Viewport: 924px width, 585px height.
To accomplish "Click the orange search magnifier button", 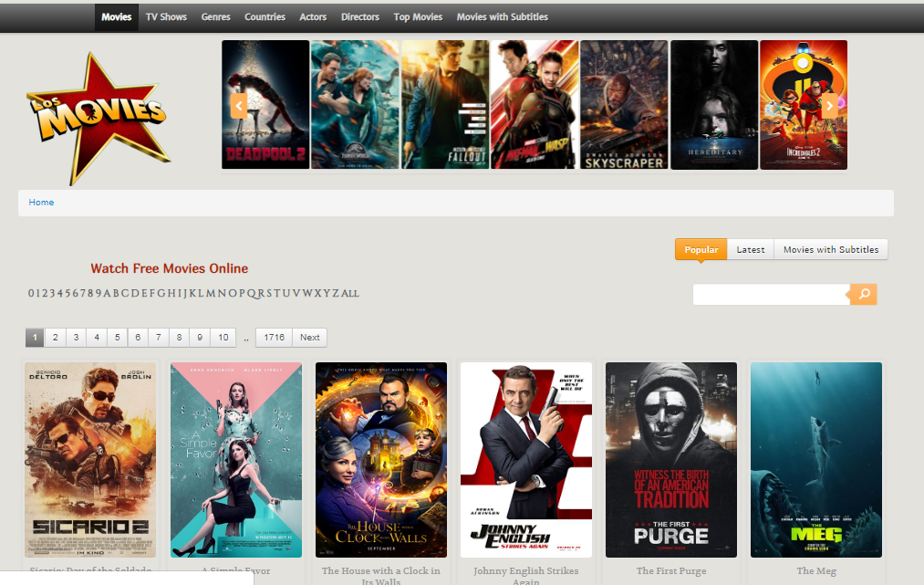I will 864,294.
